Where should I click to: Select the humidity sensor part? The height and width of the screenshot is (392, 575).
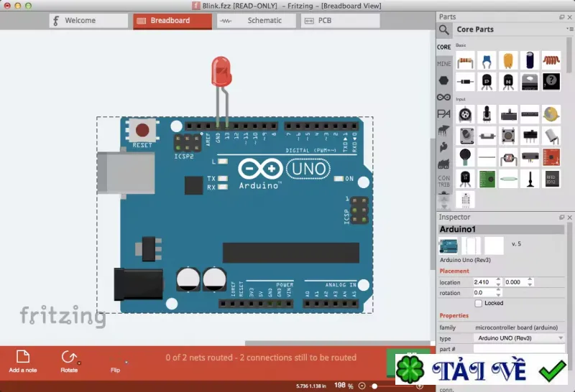click(x=465, y=200)
